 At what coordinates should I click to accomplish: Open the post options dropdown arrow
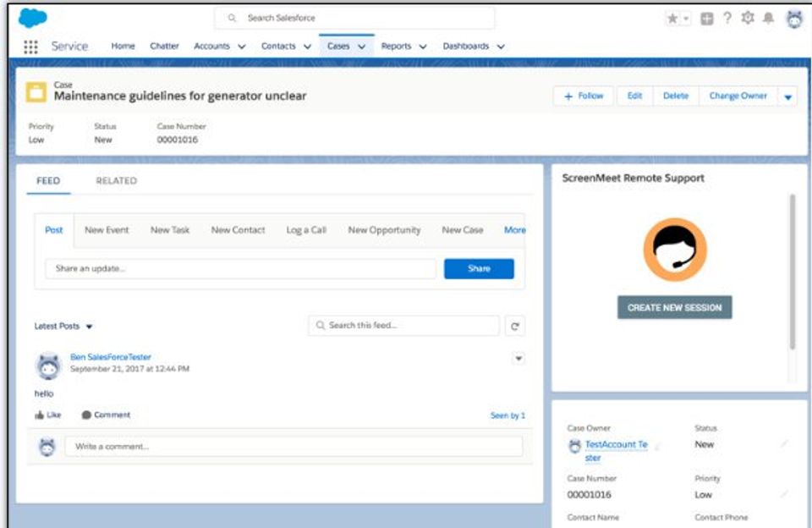click(518, 358)
